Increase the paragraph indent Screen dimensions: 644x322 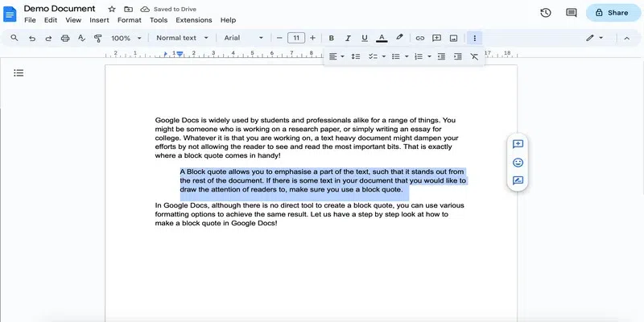(x=458, y=56)
